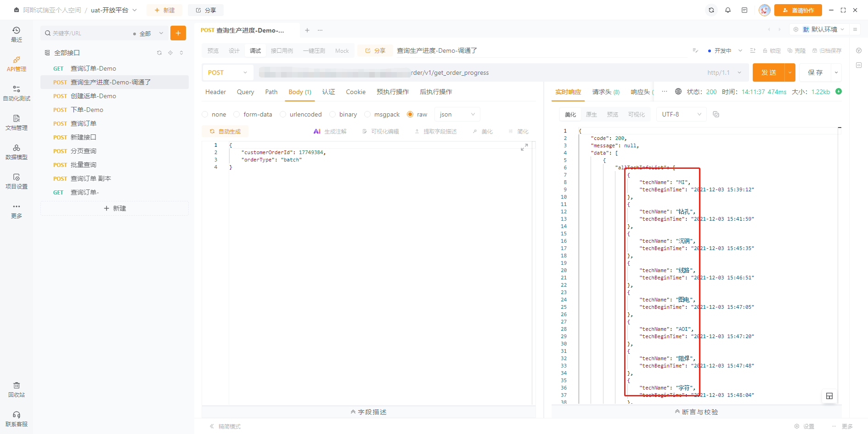Expand the request body editor fullscreen

click(x=524, y=147)
